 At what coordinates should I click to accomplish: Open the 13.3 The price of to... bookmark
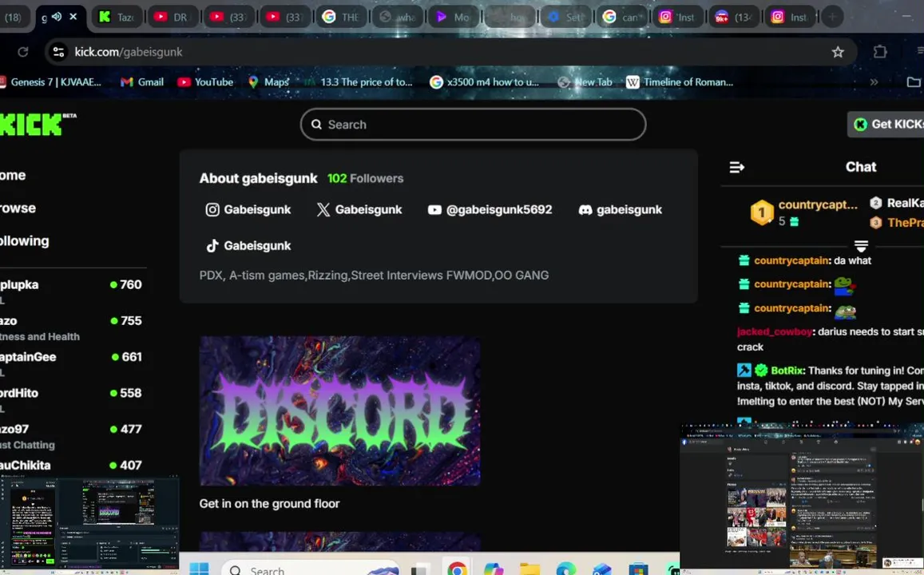[359, 82]
